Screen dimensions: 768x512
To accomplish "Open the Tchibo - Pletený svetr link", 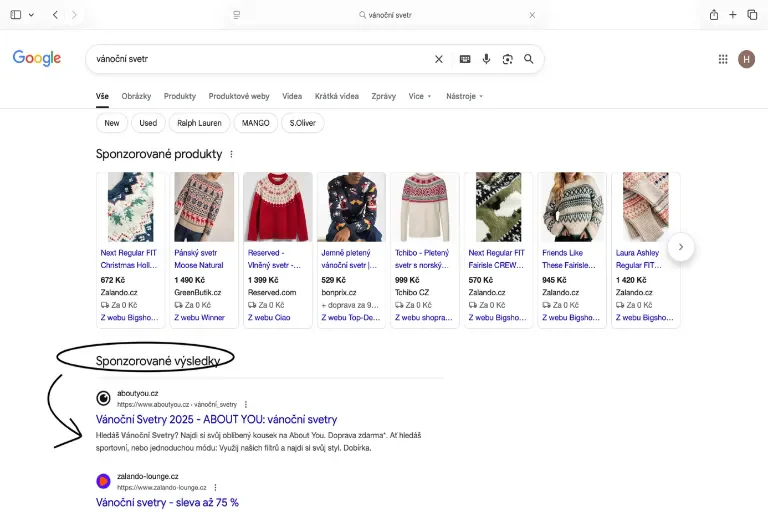I will 422,259.
